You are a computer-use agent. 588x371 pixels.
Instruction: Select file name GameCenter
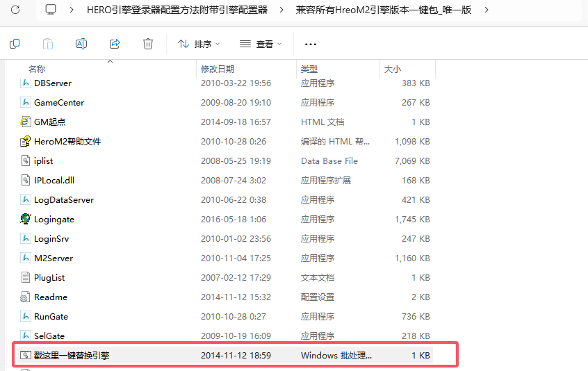tap(59, 103)
